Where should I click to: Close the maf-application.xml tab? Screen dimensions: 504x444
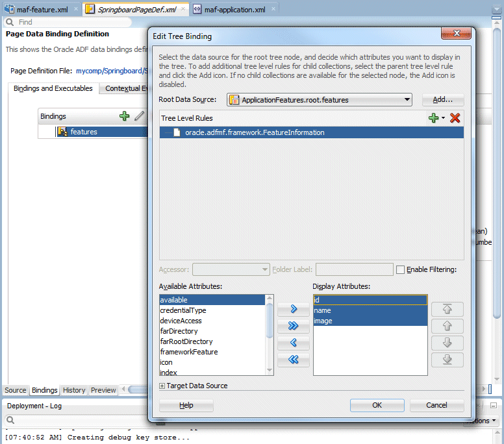273,9
